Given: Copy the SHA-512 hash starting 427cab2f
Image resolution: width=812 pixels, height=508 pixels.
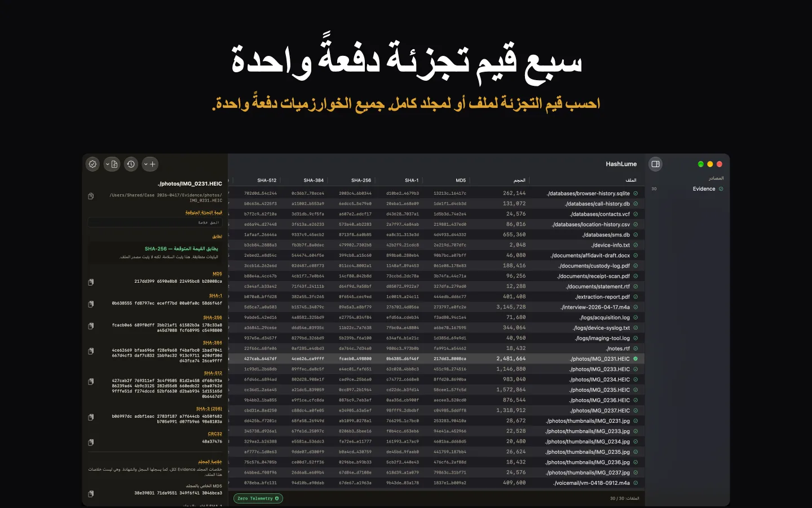Looking at the screenshot, I should [x=91, y=382].
